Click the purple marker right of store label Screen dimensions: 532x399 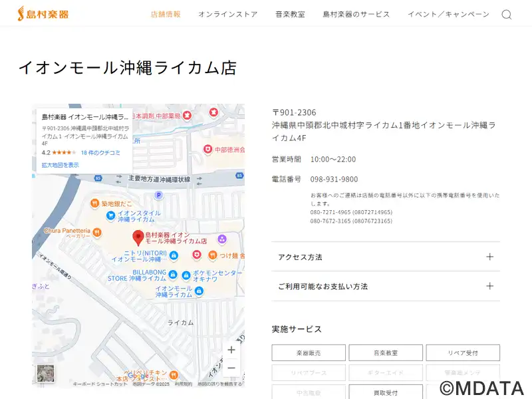222,239
